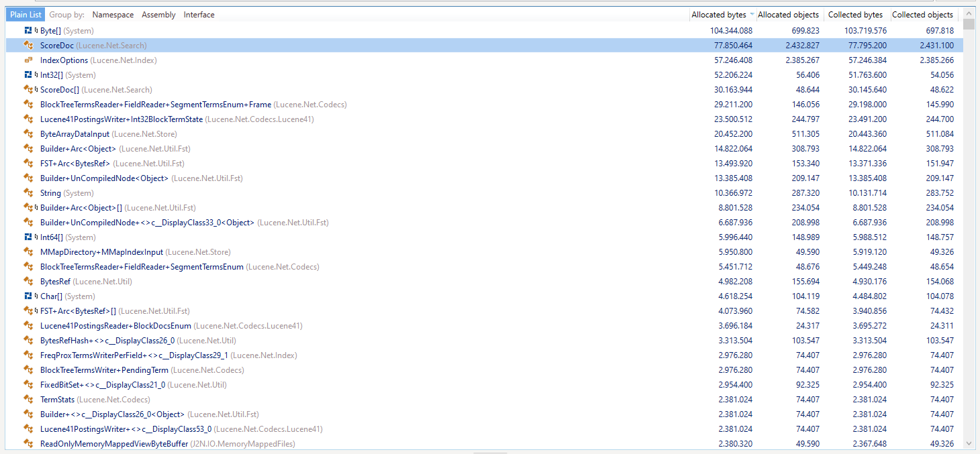
Task: Switch to Plain List view
Action: [x=26, y=15]
